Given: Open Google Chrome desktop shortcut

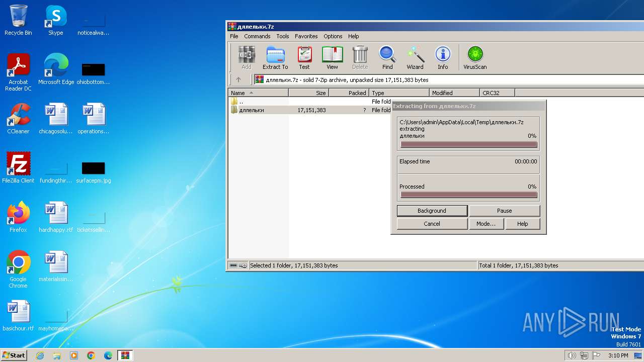Looking at the screenshot, I should (x=18, y=269).
